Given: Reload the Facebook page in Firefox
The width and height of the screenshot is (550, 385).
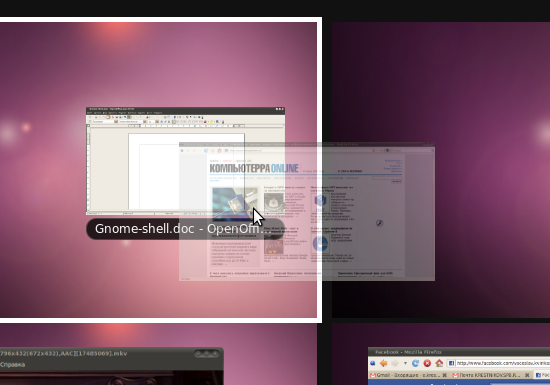Looking at the screenshot, I should click(416, 363).
